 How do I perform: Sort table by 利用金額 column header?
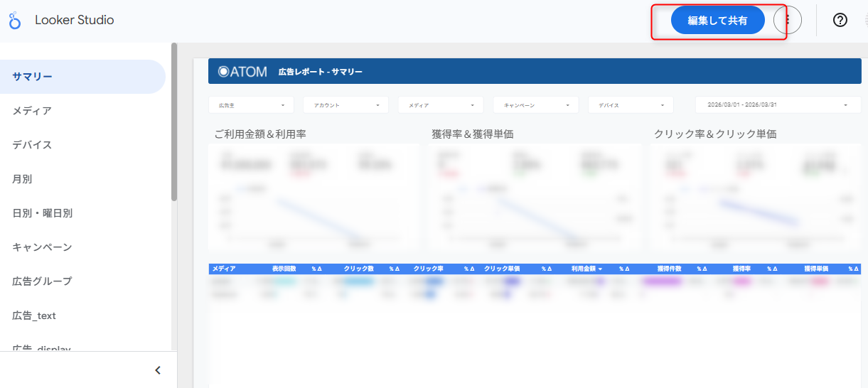pyautogui.click(x=586, y=269)
